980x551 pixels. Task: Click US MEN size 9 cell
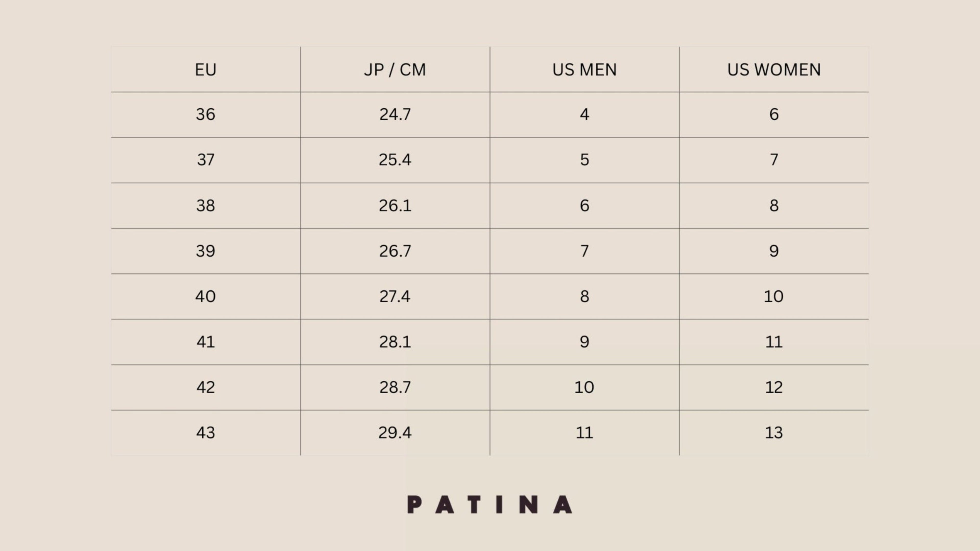[x=584, y=342]
